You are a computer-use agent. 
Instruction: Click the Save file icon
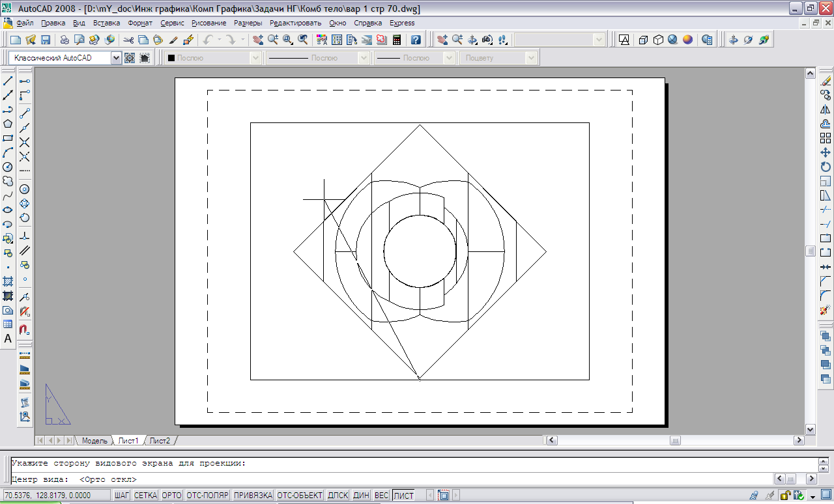click(46, 40)
